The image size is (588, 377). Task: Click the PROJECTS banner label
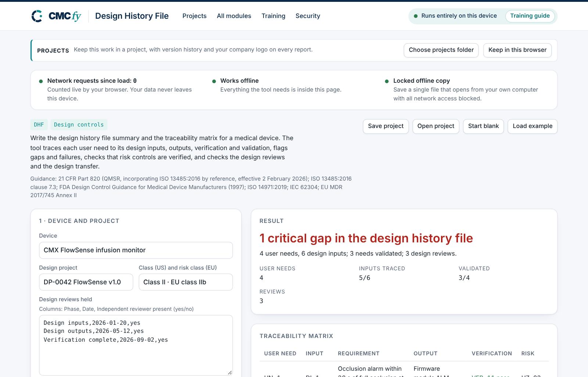53,51
